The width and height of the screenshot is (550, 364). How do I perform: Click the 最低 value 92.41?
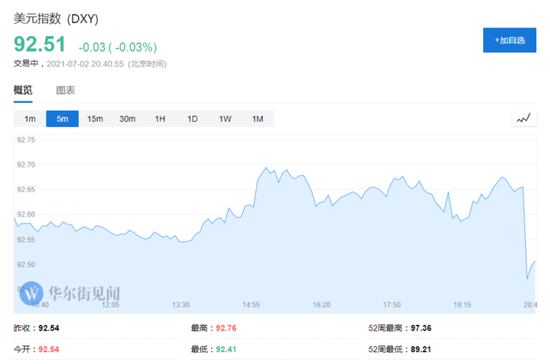226,349
